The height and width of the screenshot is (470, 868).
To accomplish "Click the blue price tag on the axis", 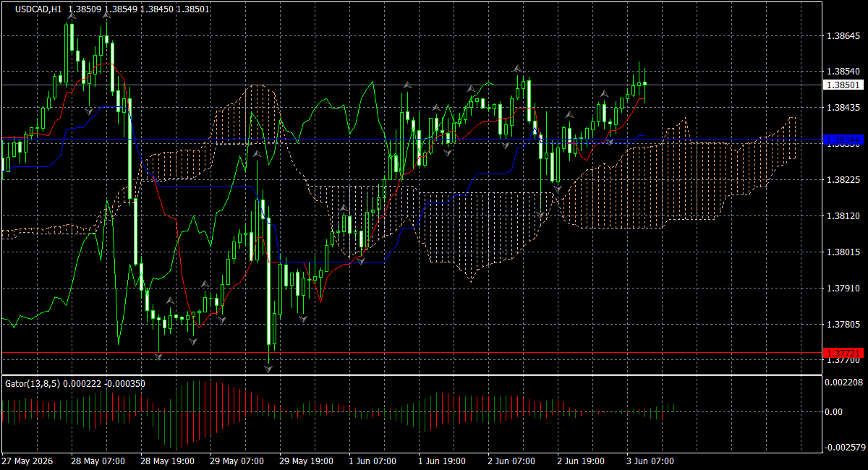I will click(x=843, y=139).
